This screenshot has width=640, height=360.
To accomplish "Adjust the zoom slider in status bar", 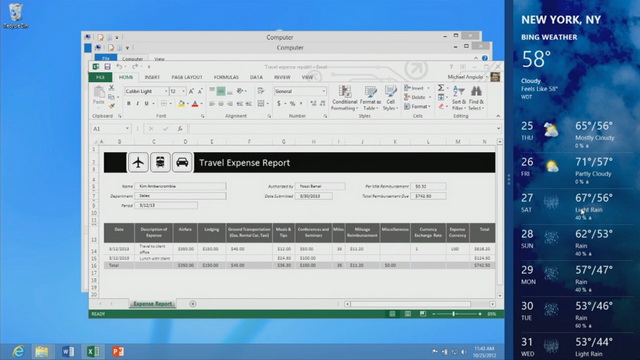I will [453, 314].
